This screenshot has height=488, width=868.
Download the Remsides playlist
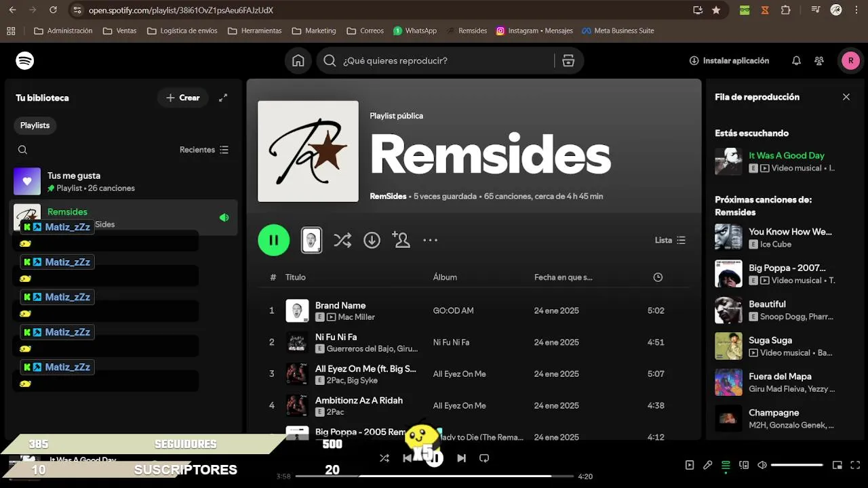372,240
